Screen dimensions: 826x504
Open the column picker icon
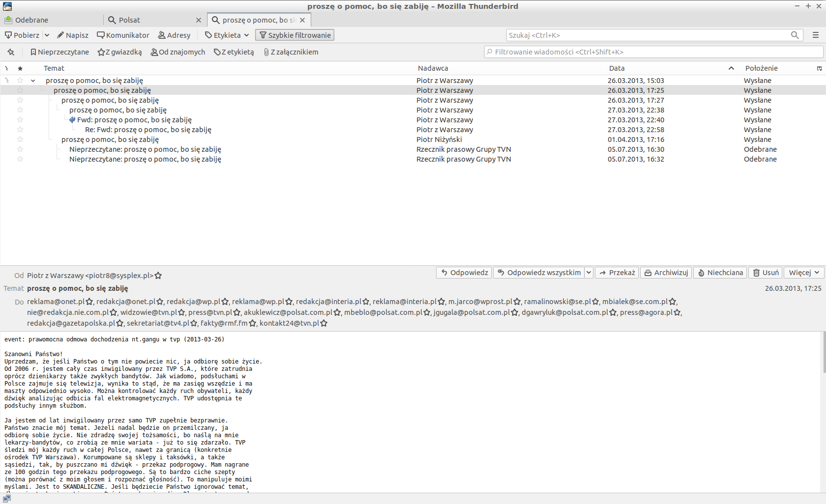pyautogui.click(x=820, y=68)
